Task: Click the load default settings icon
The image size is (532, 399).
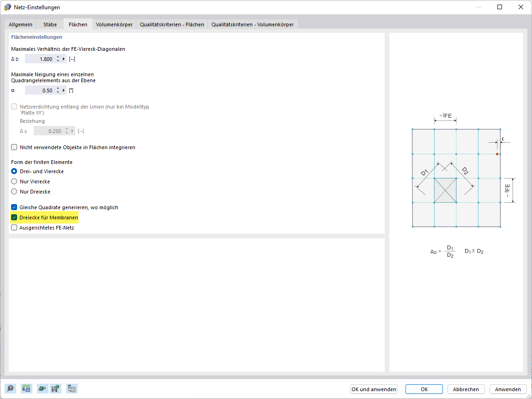Action: pyautogui.click(x=42, y=388)
